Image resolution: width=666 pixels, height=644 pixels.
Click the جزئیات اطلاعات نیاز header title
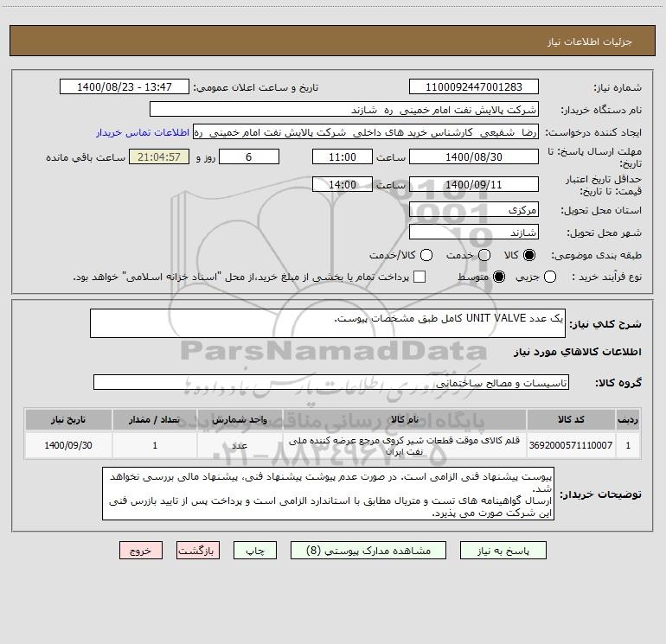(x=590, y=41)
